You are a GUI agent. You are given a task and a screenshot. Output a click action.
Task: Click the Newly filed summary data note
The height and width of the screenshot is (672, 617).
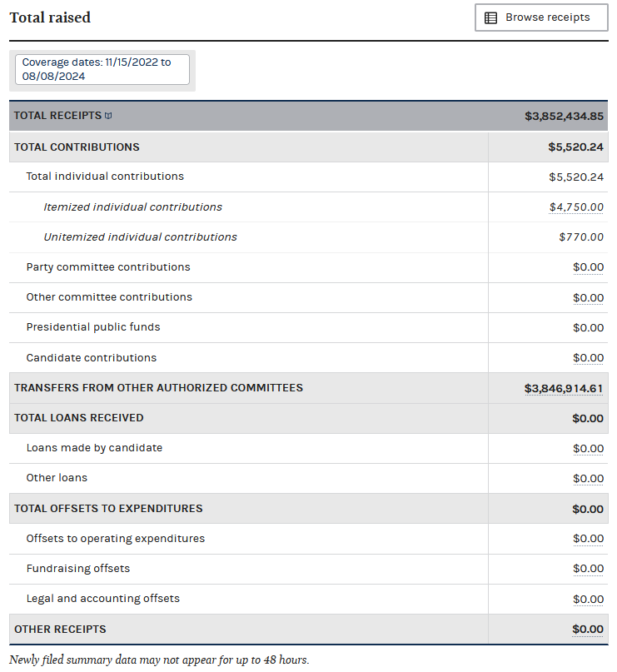(x=159, y=660)
